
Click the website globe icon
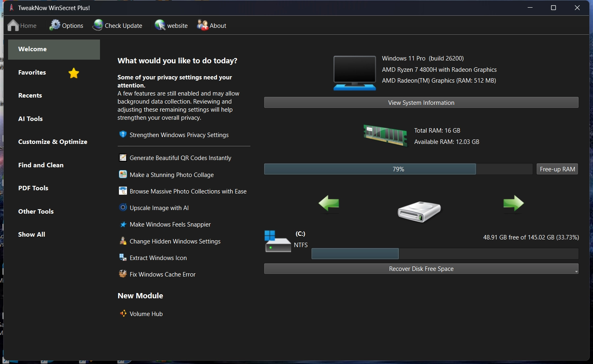click(x=160, y=25)
